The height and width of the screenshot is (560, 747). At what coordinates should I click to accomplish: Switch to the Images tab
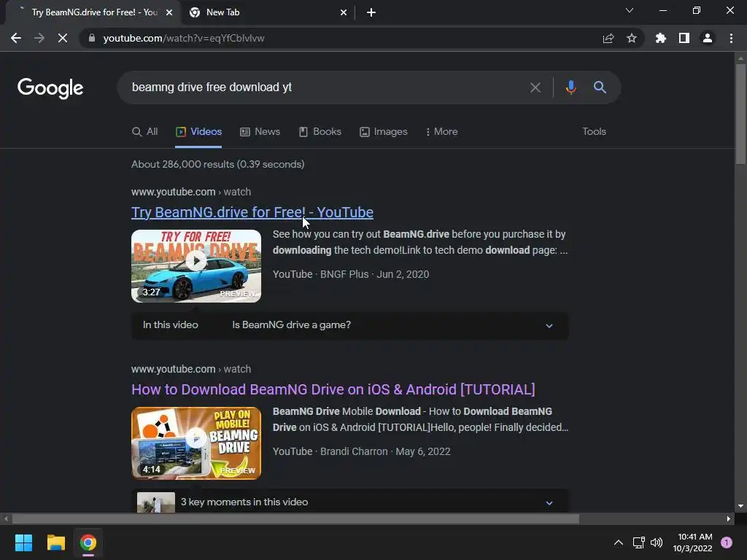[384, 132]
